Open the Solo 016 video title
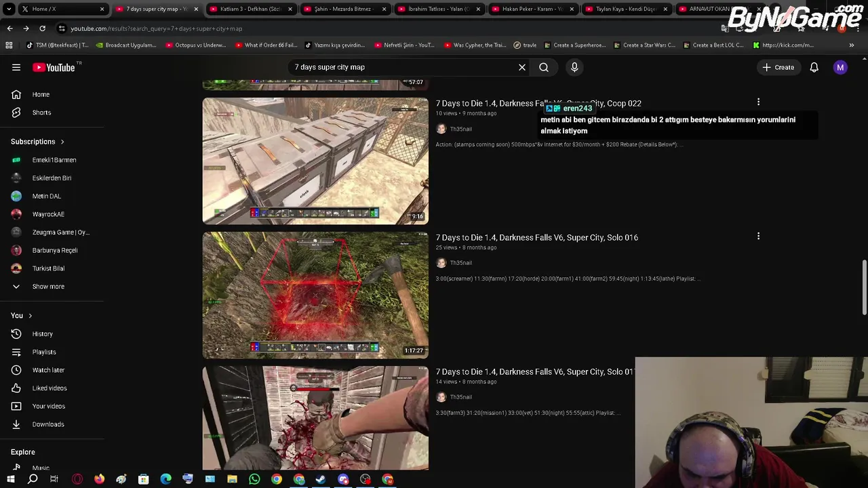868x488 pixels. coord(536,237)
